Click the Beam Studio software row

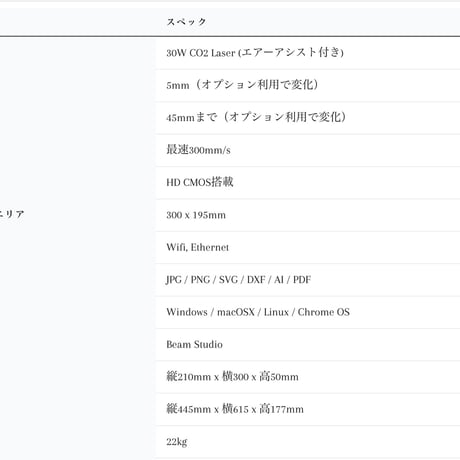coord(308,344)
